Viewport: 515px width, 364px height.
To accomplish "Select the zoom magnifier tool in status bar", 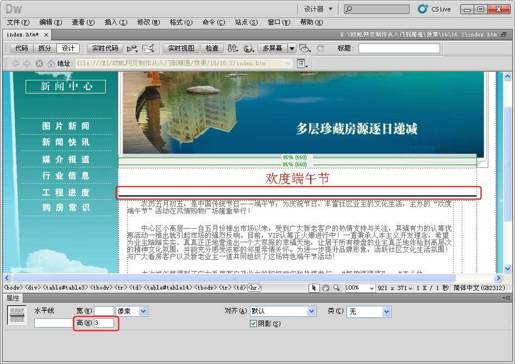I will (x=337, y=287).
